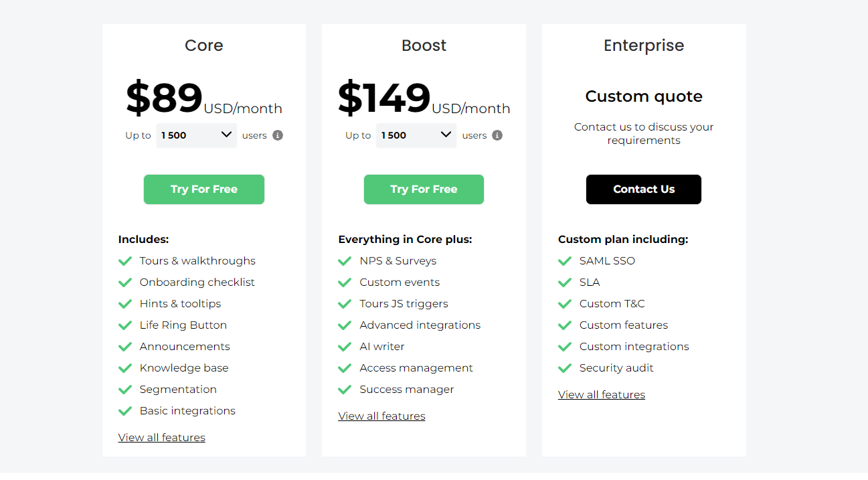Click the checkmark beside Custom T&C
Image resolution: width=868 pixels, height=480 pixels.
(x=564, y=303)
